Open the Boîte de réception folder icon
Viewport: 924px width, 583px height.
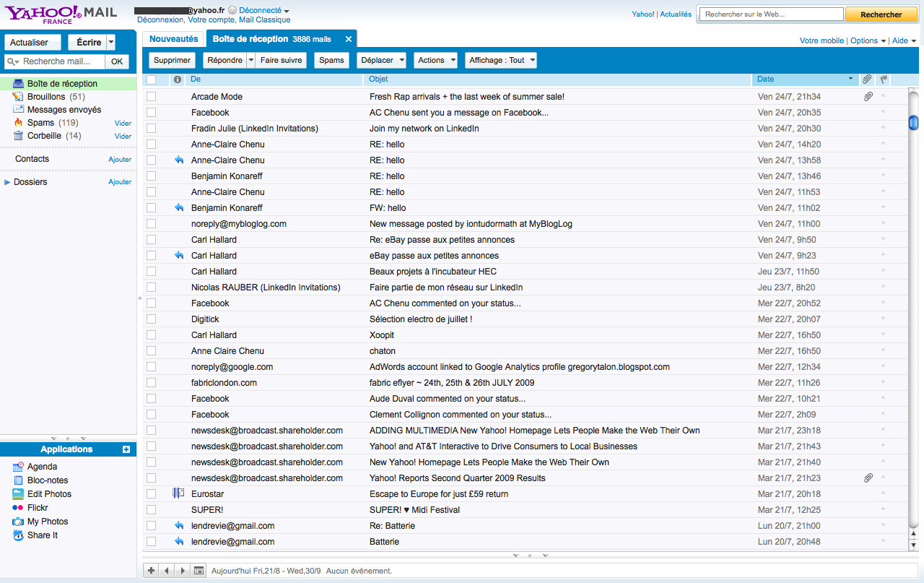tap(18, 84)
